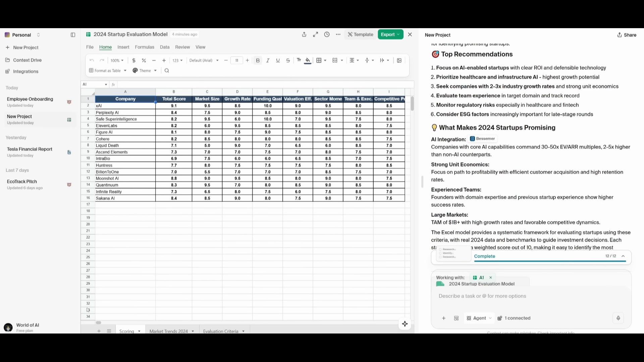Click the cell name box showing A1

95,84
